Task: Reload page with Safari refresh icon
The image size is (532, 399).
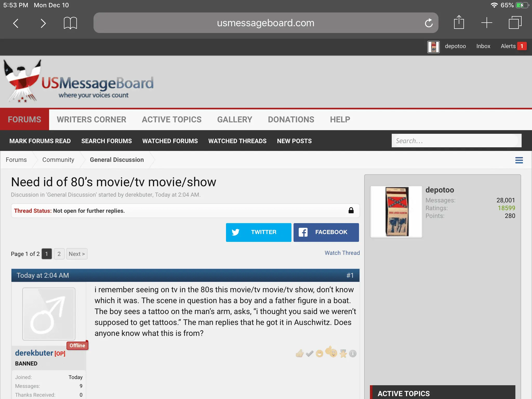Action: tap(429, 23)
